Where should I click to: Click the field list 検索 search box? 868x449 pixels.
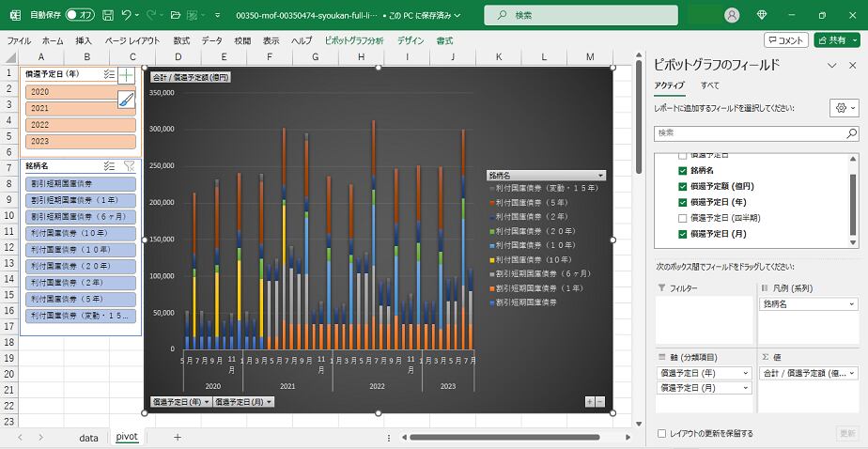click(x=755, y=133)
